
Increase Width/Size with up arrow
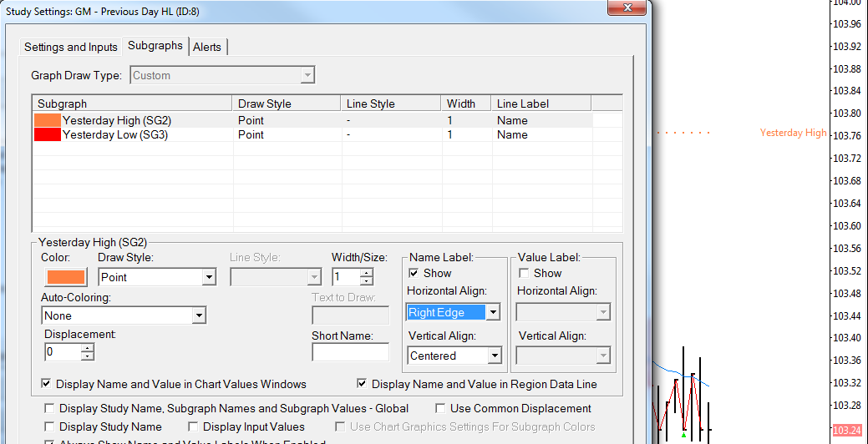[367, 273]
